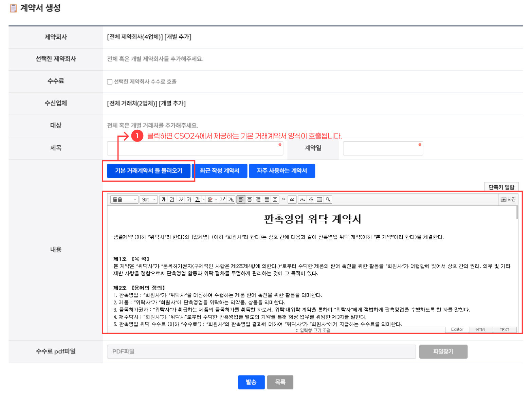Open highlight color dropdown arrow

pyautogui.click(x=216, y=200)
